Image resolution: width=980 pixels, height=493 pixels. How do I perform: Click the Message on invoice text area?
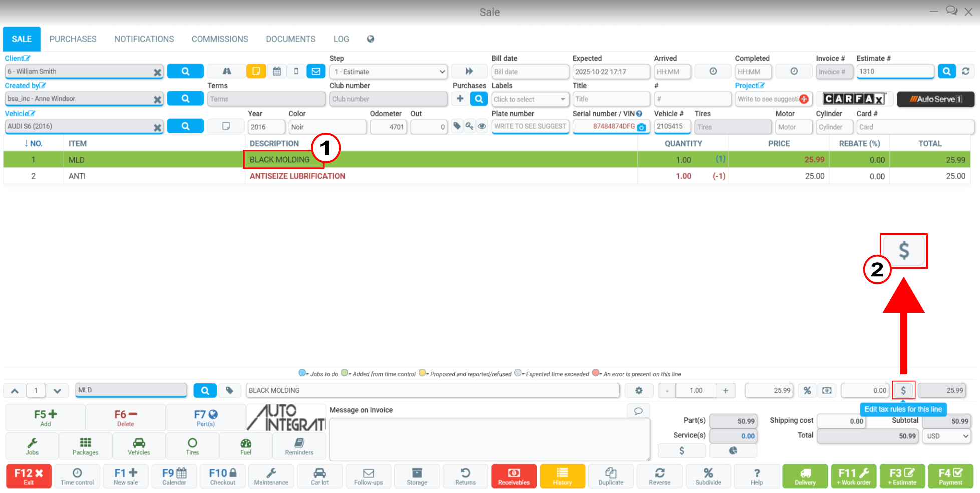(x=490, y=439)
